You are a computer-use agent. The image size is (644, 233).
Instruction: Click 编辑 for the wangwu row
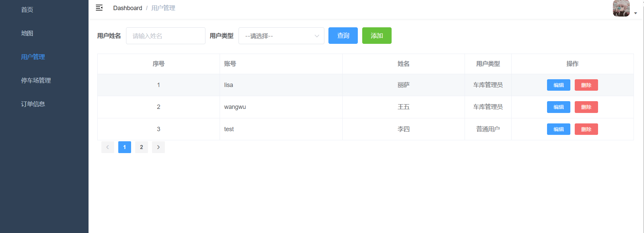tap(559, 107)
